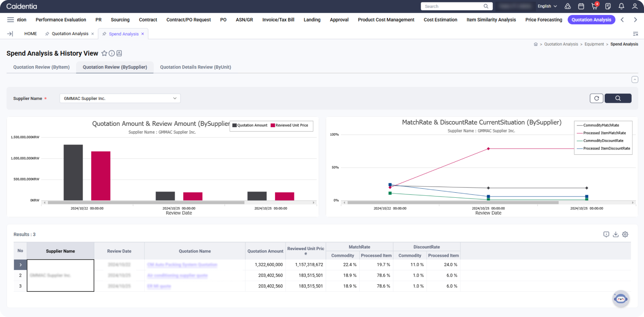Viewport: 644px width, 317px height.
Task: Collapse the search filter panel
Action: click(x=635, y=80)
